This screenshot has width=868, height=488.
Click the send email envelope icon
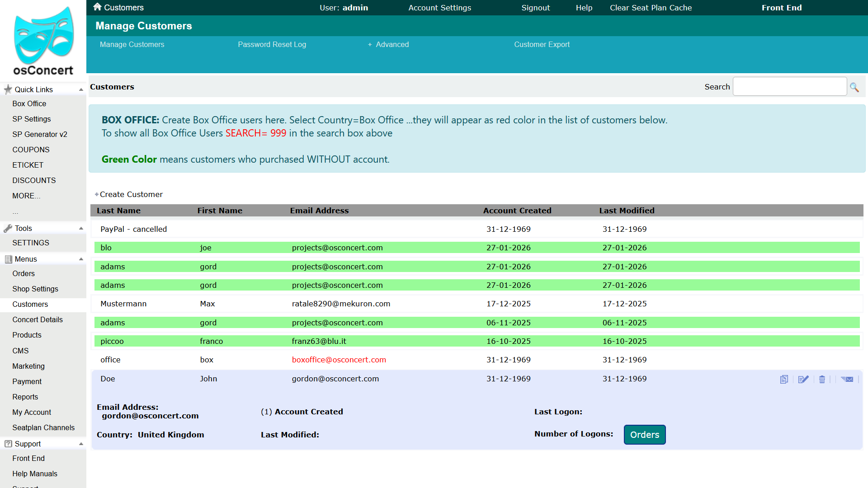(x=847, y=379)
